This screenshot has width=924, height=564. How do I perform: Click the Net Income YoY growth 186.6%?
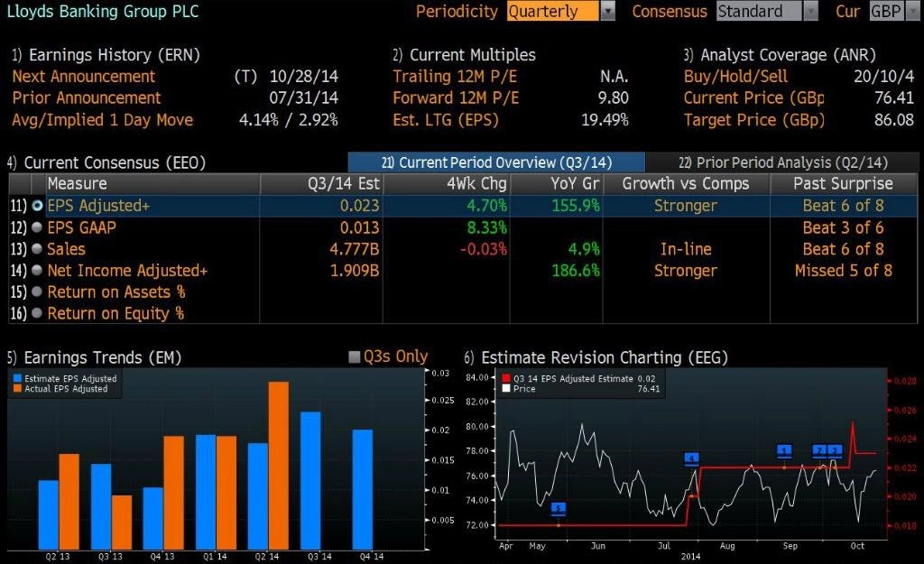tap(576, 271)
